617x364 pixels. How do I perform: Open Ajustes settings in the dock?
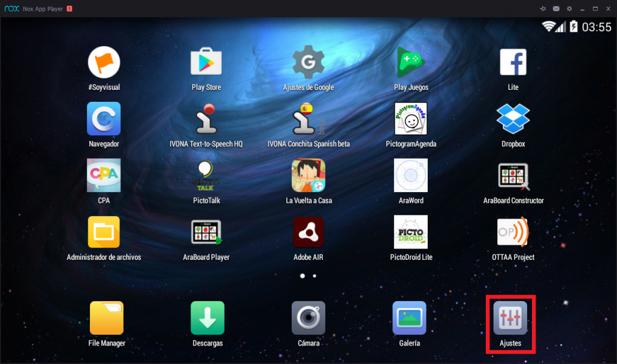point(510,318)
